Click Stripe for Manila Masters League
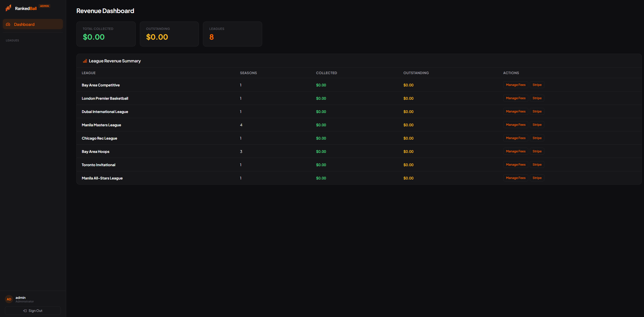Image resolution: width=644 pixels, height=317 pixels. [537, 125]
